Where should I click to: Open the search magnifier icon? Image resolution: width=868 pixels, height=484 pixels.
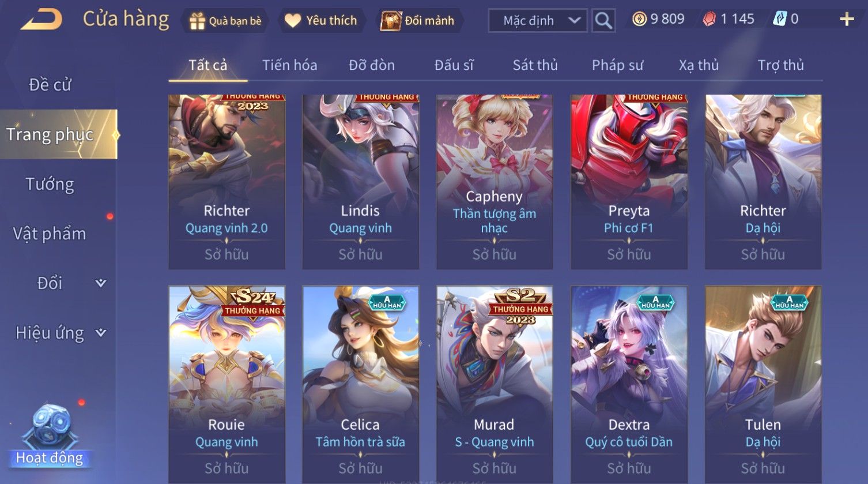point(603,21)
